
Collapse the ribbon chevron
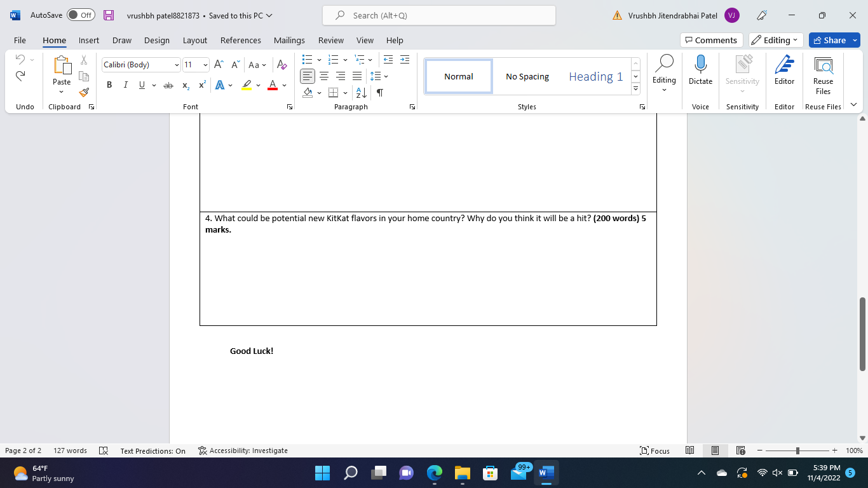click(x=853, y=105)
